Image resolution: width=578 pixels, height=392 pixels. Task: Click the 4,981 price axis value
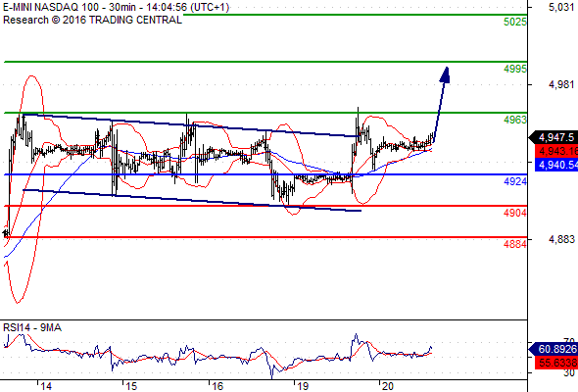click(x=561, y=85)
